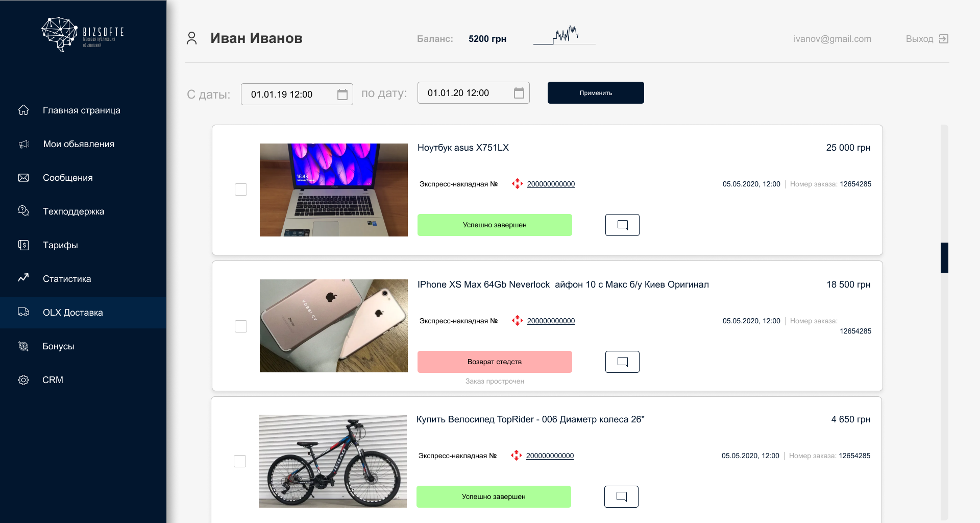The width and height of the screenshot is (980, 523).
Task: Click the С даты input field
Action: (297, 94)
